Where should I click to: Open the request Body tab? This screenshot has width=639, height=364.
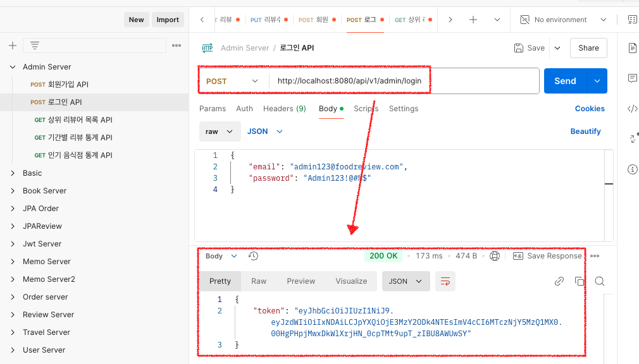click(331, 109)
